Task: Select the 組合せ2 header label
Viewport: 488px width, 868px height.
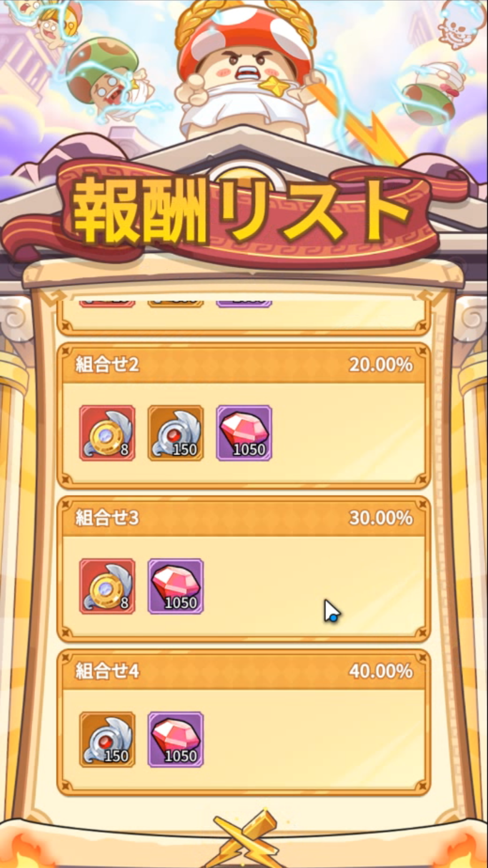Action: coord(107,364)
